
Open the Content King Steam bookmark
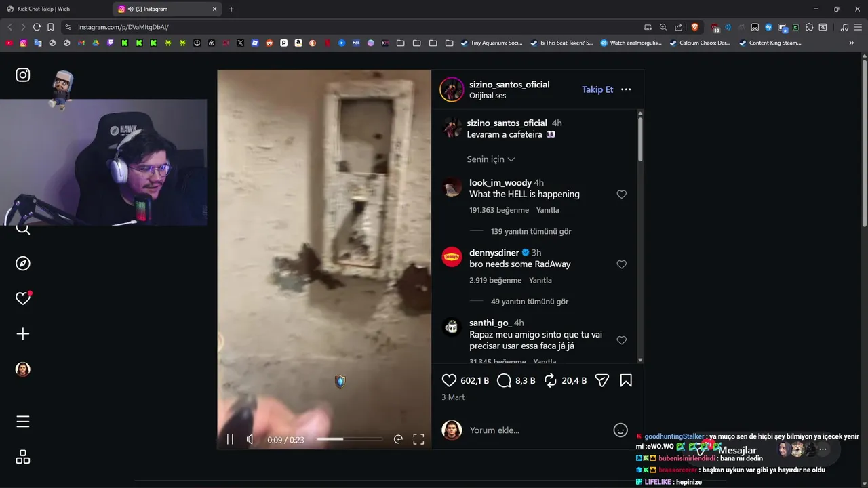click(x=770, y=43)
